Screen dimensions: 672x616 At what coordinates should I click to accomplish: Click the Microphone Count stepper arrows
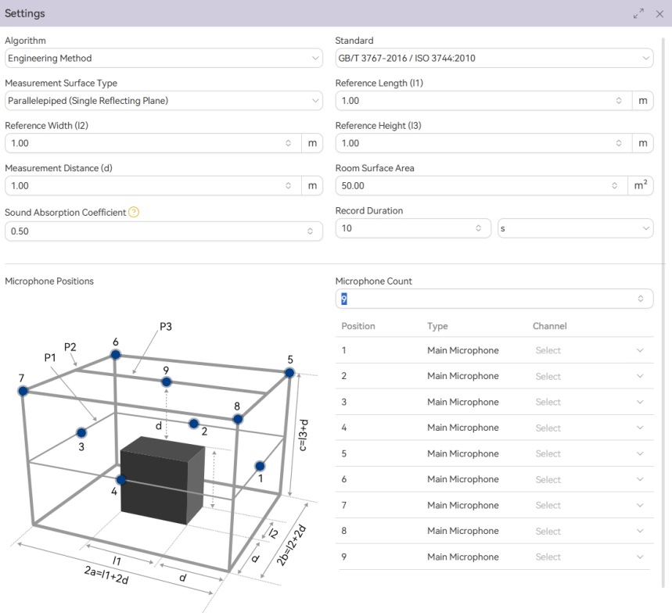tap(641, 299)
